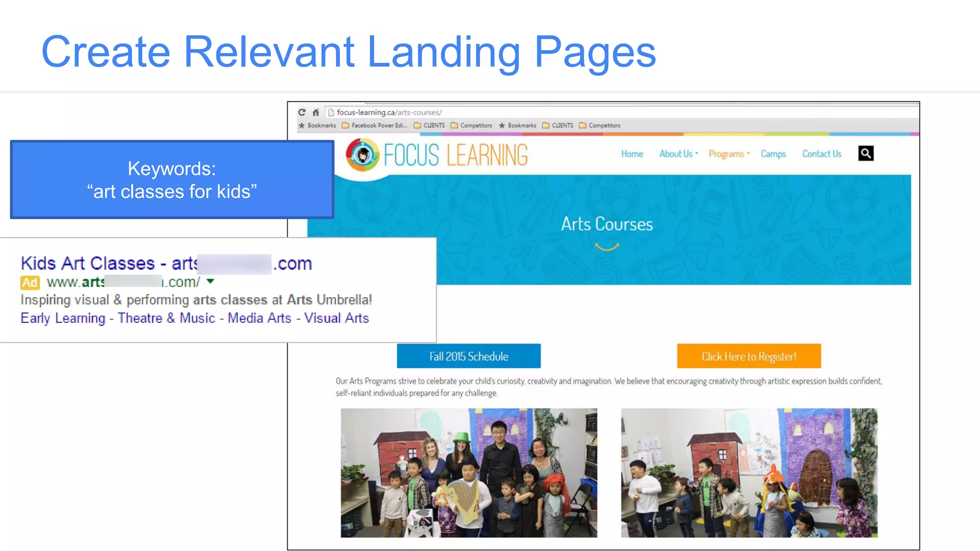Click the Keywords 'art classes for kids' box
The width and height of the screenshot is (980, 551).
tap(172, 180)
